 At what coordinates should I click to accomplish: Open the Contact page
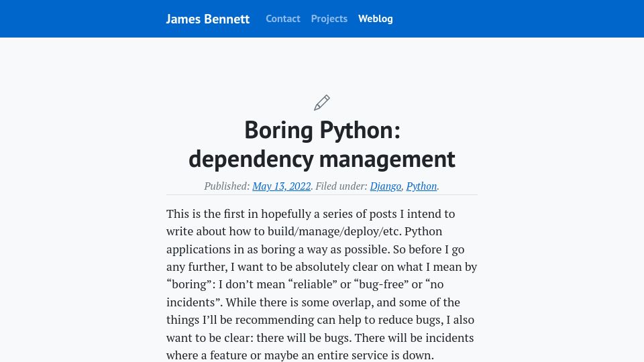tap(283, 19)
